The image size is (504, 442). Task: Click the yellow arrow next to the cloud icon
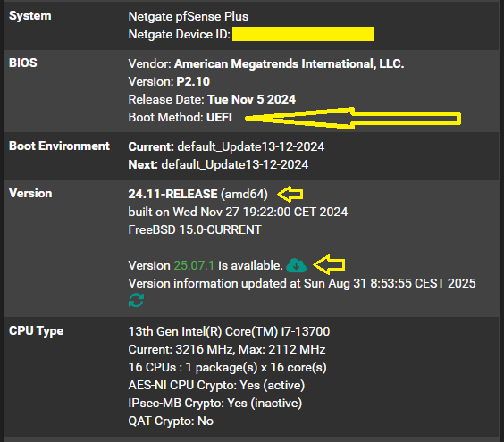coord(329,264)
